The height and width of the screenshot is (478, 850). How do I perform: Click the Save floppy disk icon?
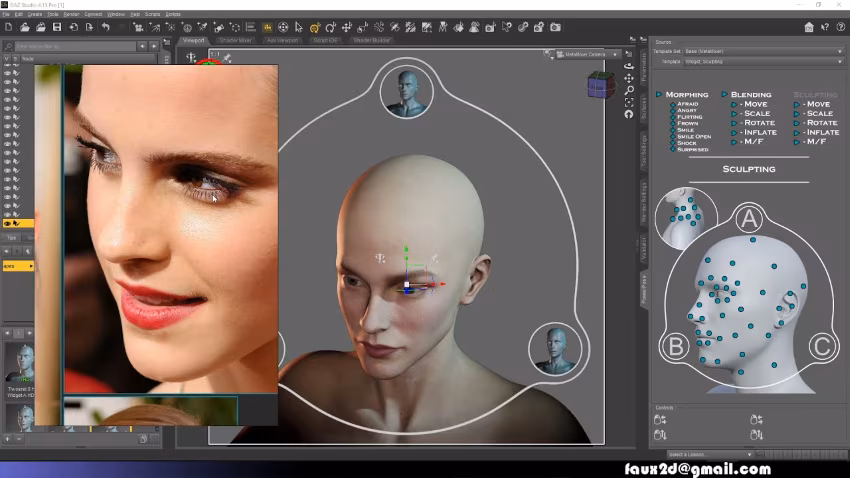[57, 27]
